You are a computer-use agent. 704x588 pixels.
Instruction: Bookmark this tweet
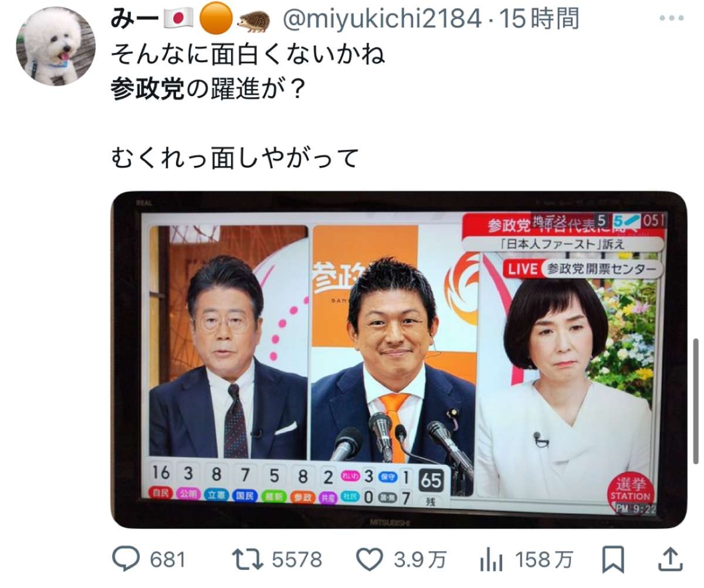[x=612, y=559]
